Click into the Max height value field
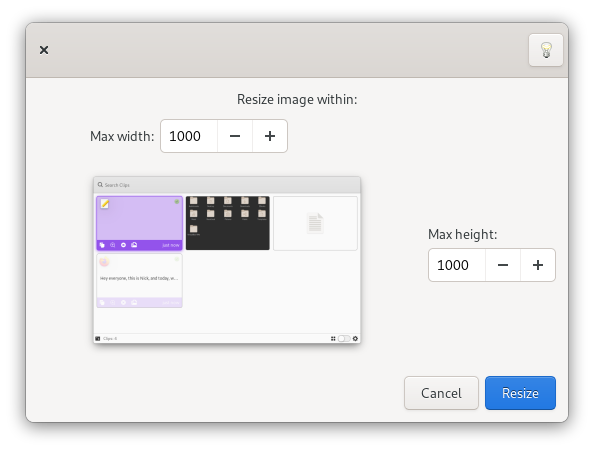594x451 pixels. [x=457, y=265]
